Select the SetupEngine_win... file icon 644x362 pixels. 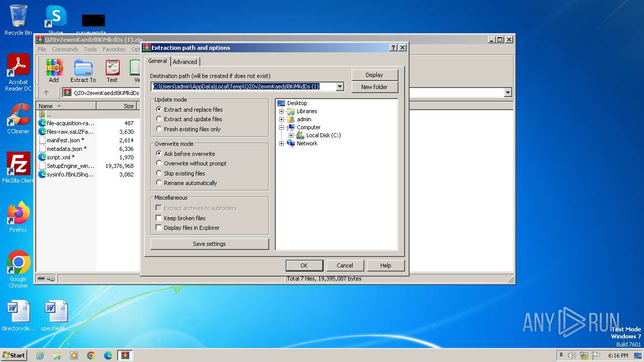coord(42,166)
